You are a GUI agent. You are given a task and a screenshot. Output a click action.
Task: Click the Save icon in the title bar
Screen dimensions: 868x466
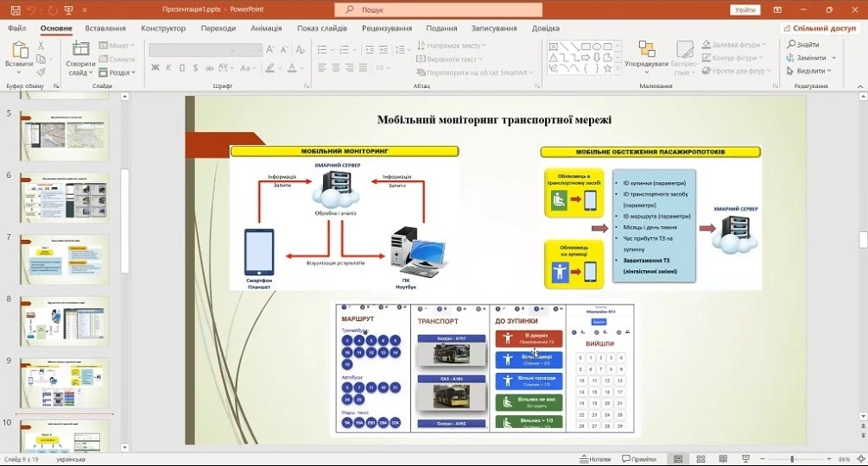click(x=15, y=9)
